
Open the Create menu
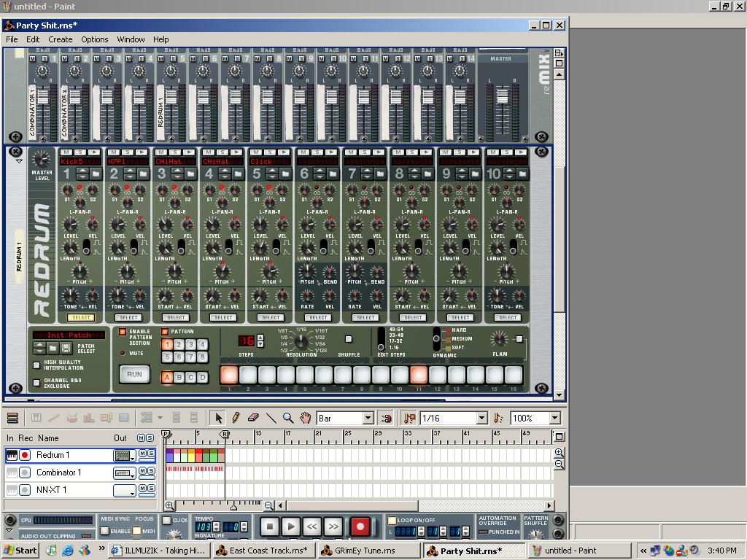click(x=61, y=39)
